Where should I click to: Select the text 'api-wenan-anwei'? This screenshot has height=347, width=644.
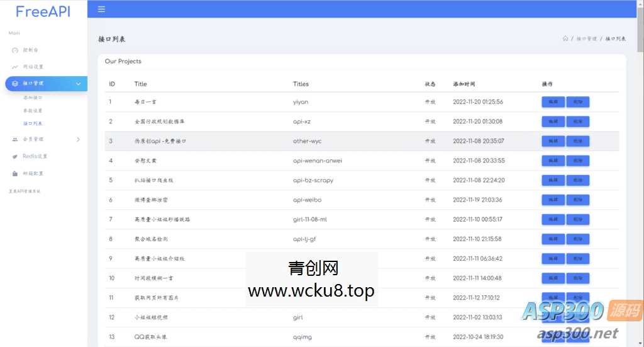(x=318, y=161)
